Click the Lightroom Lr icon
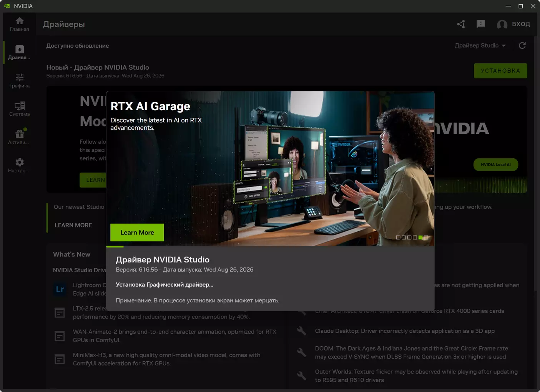The height and width of the screenshot is (392, 540). (x=60, y=289)
